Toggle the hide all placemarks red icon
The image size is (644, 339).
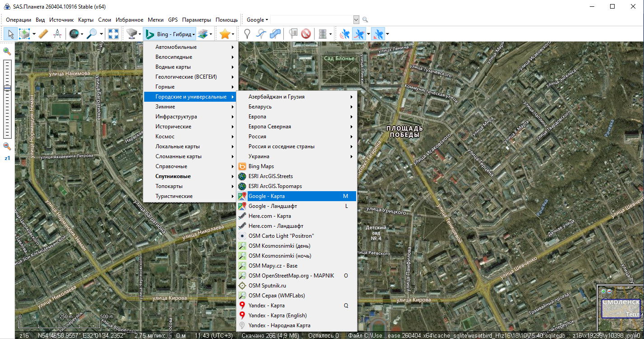pos(306,34)
